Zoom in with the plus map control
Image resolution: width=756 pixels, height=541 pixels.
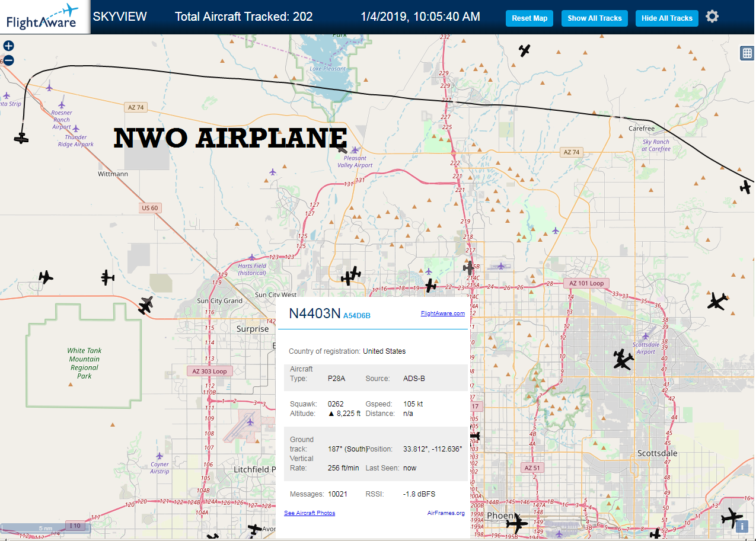coord(8,46)
